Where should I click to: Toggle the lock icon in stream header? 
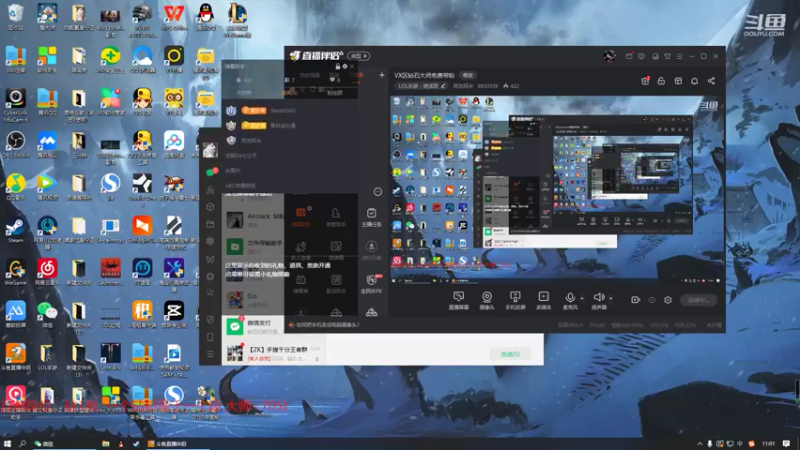pos(661,81)
